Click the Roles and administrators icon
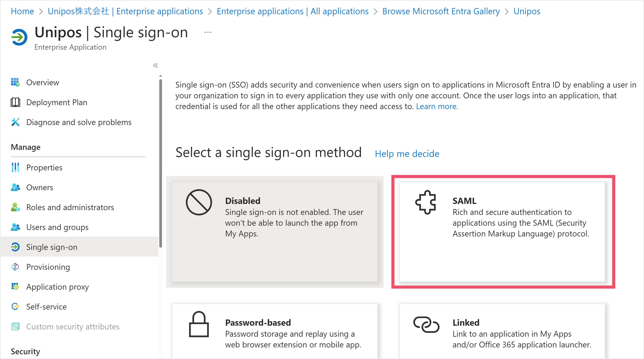The height and width of the screenshot is (359, 644). [15, 207]
